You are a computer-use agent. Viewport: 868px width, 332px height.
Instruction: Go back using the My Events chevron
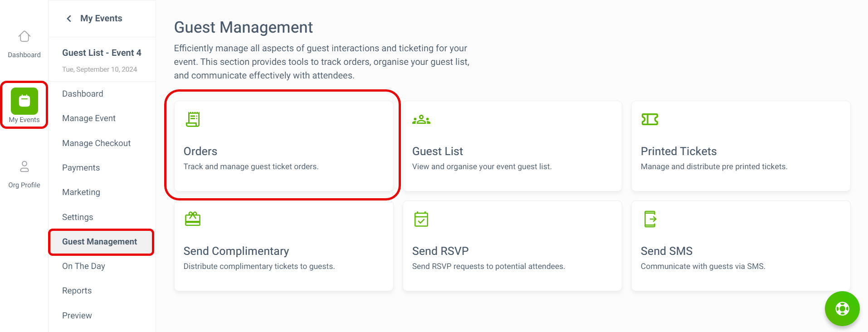[69, 19]
